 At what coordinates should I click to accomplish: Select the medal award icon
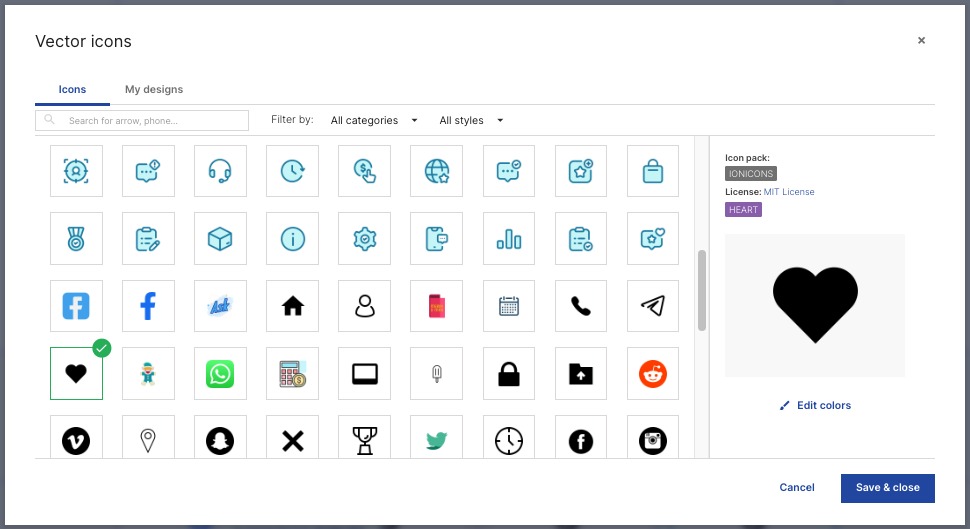click(x=76, y=238)
